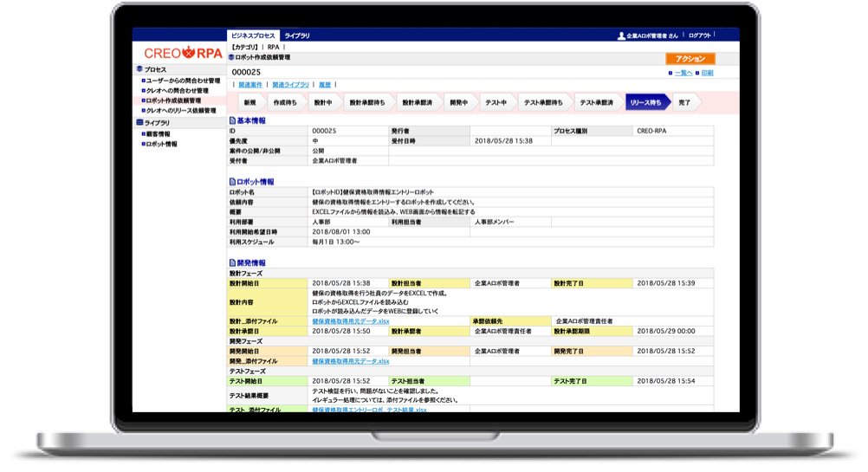Open the 関連案件 link

point(250,85)
